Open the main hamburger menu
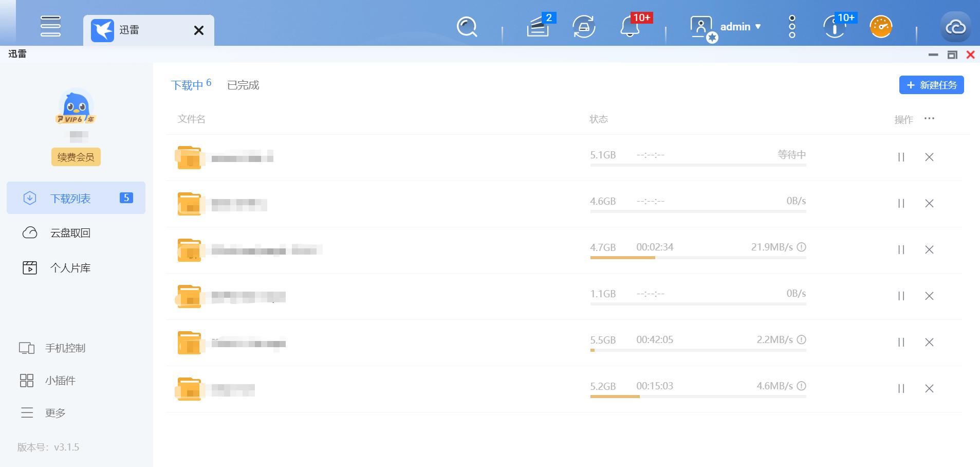 click(50, 26)
